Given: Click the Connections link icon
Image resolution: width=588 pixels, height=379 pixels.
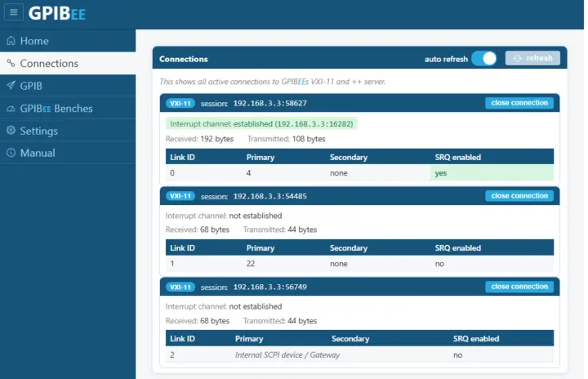Looking at the screenshot, I should 11,63.
